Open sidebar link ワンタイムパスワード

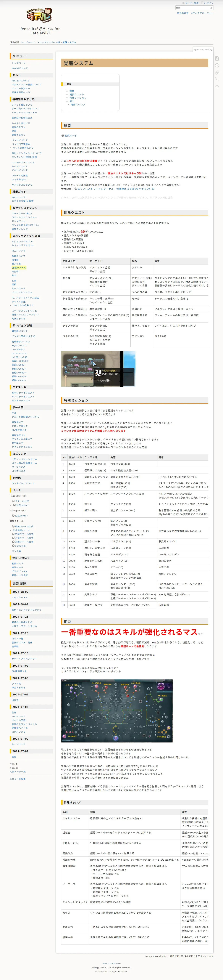23,483
